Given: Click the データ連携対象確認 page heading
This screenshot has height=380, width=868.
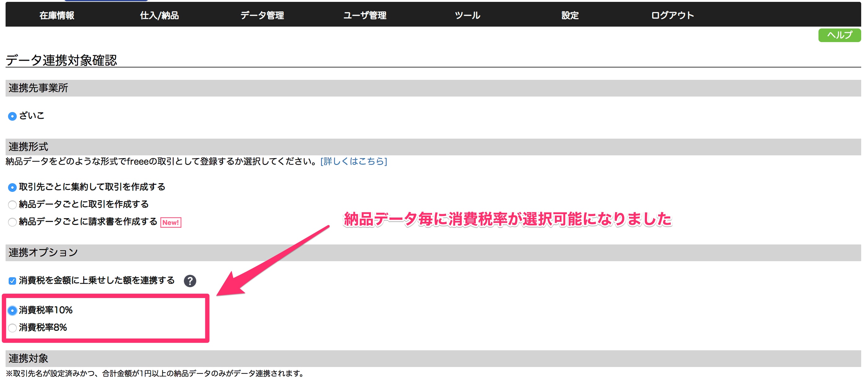Looking at the screenshot, I should pyautogui.click(x=61, y=60).
